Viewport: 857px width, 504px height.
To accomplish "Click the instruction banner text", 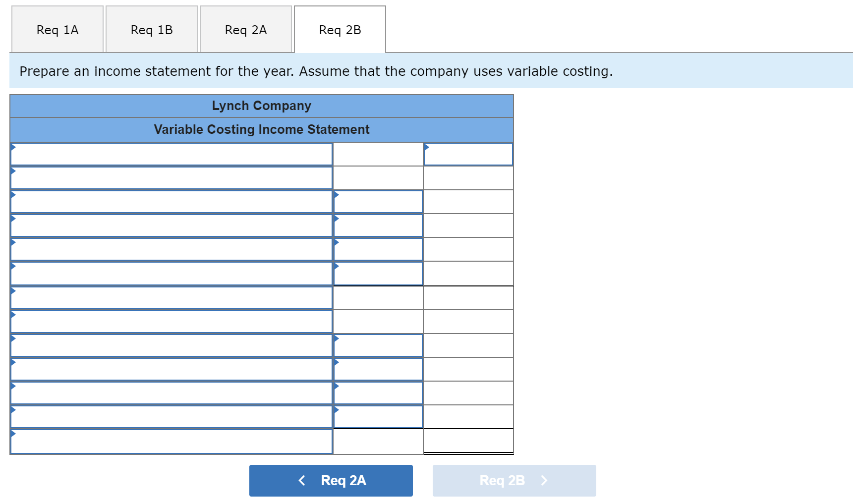I will click(316, 71).
